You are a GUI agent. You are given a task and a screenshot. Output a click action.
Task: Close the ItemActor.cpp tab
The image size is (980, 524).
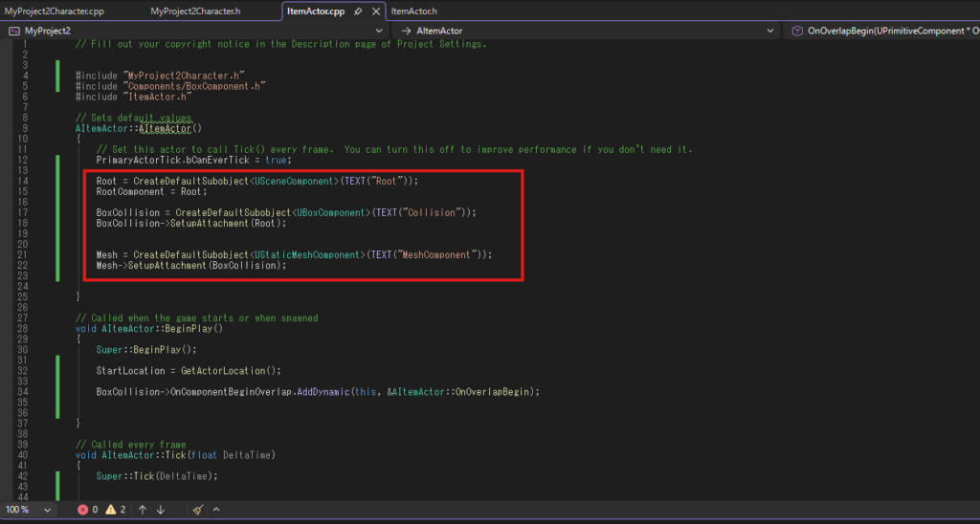pos(375,11)
